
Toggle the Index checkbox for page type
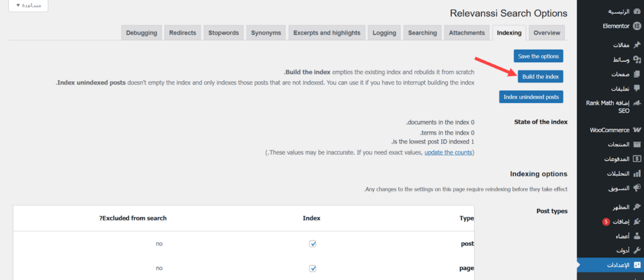pos(313,268)
